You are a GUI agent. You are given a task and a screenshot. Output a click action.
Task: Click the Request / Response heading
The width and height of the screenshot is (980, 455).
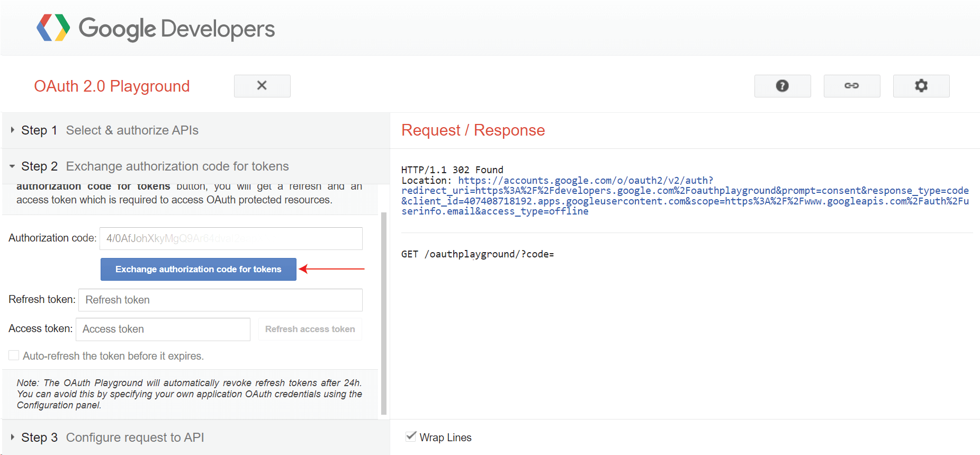[473, 130]
